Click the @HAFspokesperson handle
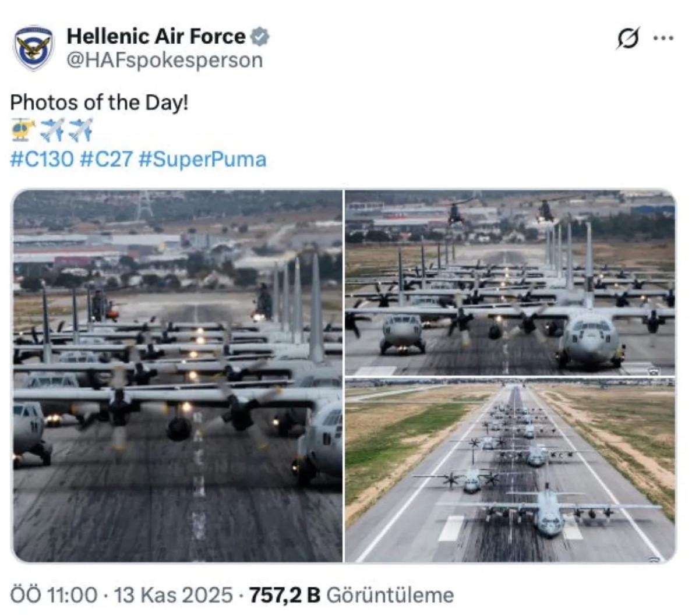This screenshot has height=616, width=699. (x=165, y=60)
